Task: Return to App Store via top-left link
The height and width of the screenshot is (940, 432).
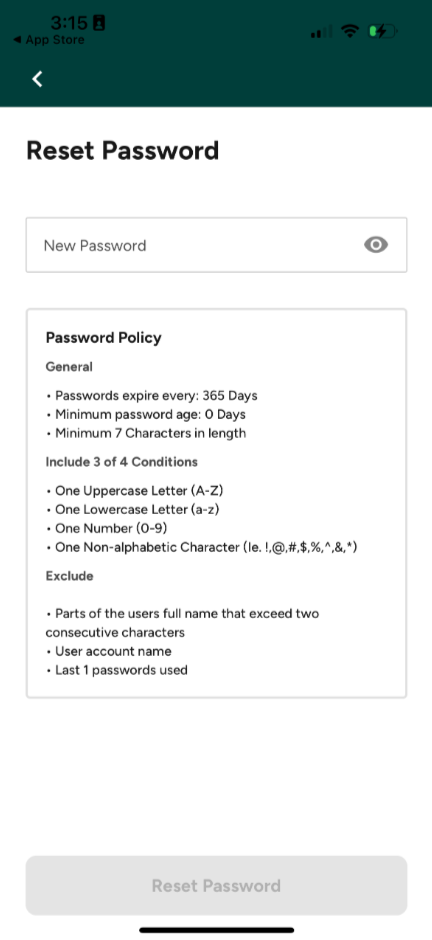Action: [49, 40]
